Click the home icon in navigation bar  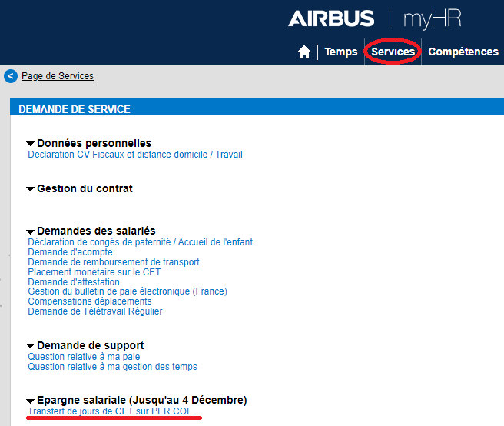303,52
